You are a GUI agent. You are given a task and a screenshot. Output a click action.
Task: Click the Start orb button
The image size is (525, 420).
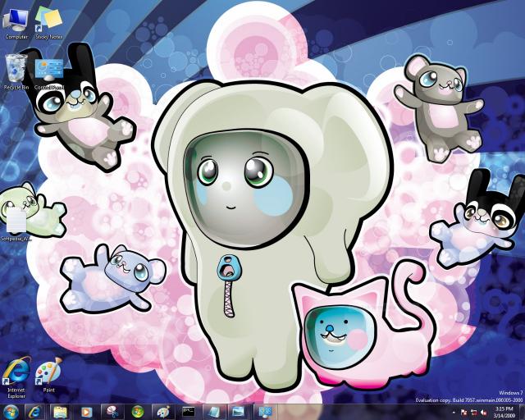pyautogui.click(x=11, y=411)
